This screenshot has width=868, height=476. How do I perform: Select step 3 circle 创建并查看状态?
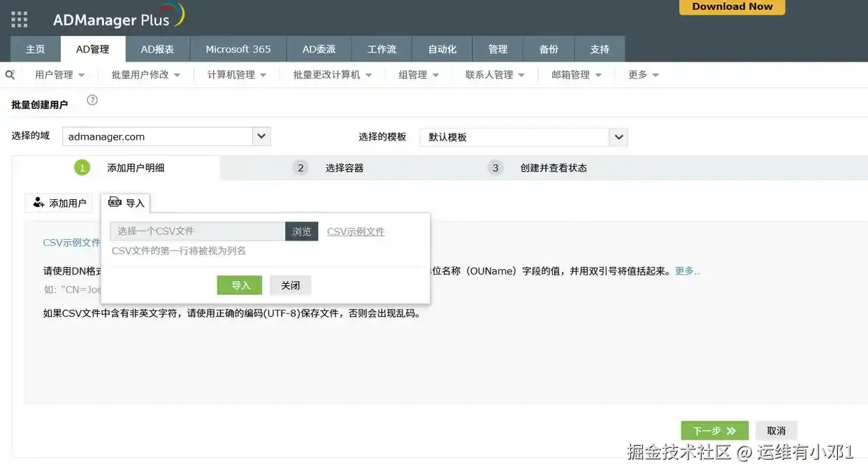pos(496,168)
